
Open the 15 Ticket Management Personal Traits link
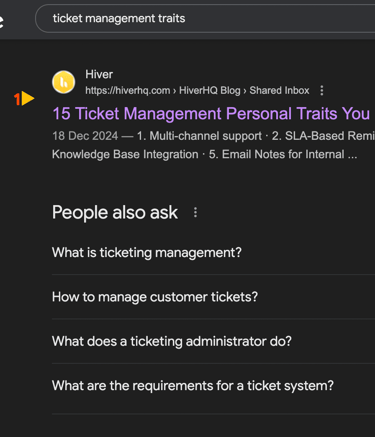211,113
